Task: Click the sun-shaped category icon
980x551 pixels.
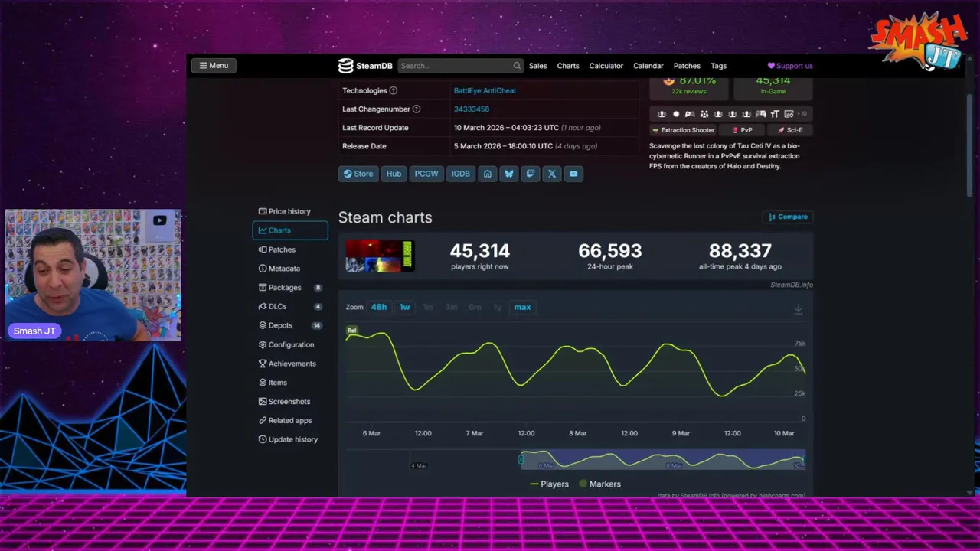Action: coord(675,114)
